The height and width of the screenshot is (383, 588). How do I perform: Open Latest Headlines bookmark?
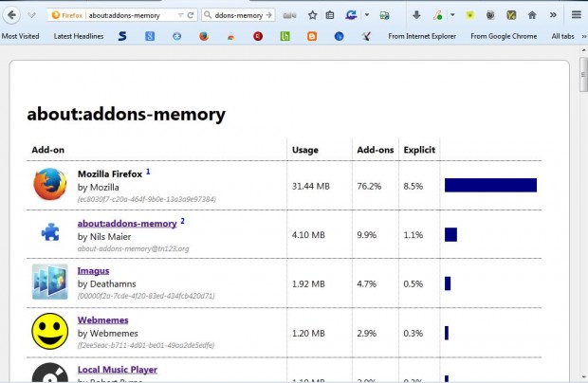coord(79,36)
